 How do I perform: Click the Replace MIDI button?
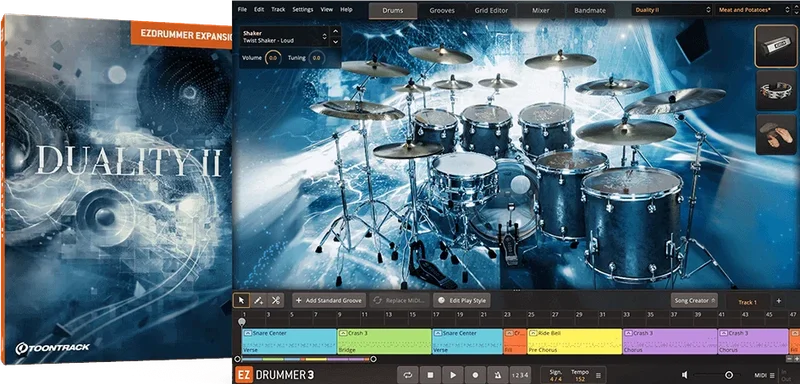tap(399, 300)
